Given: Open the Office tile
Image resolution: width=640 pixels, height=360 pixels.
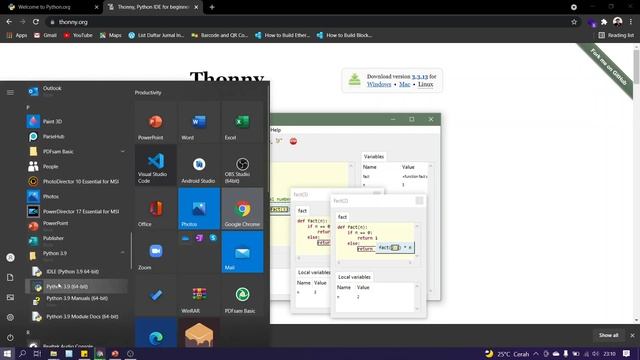Looking at the screenshot, I should tap(156, 209).
